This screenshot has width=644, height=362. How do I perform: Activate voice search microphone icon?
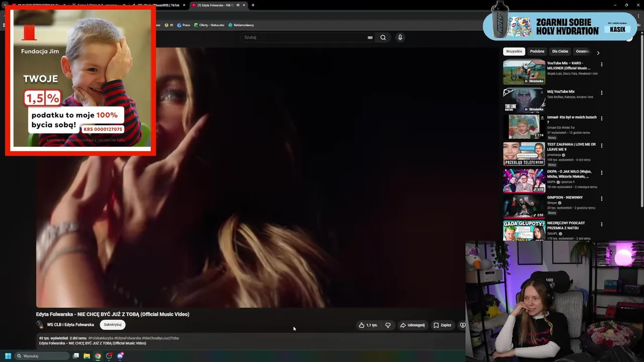(400, 37)
